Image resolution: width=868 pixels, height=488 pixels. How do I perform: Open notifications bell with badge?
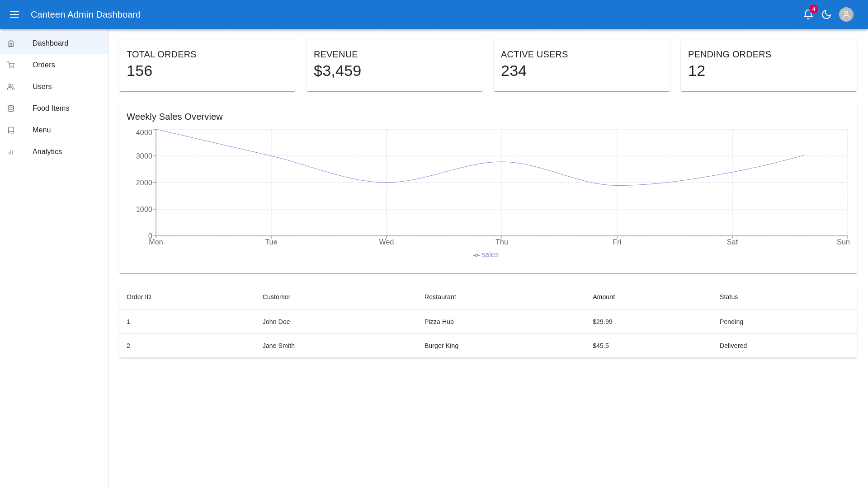coord(808,14)
